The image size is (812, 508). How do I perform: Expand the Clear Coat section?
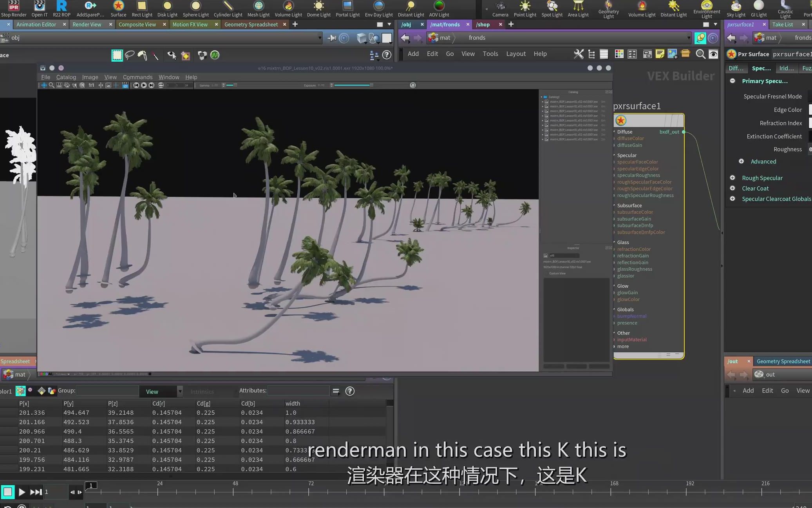point(733,188)
